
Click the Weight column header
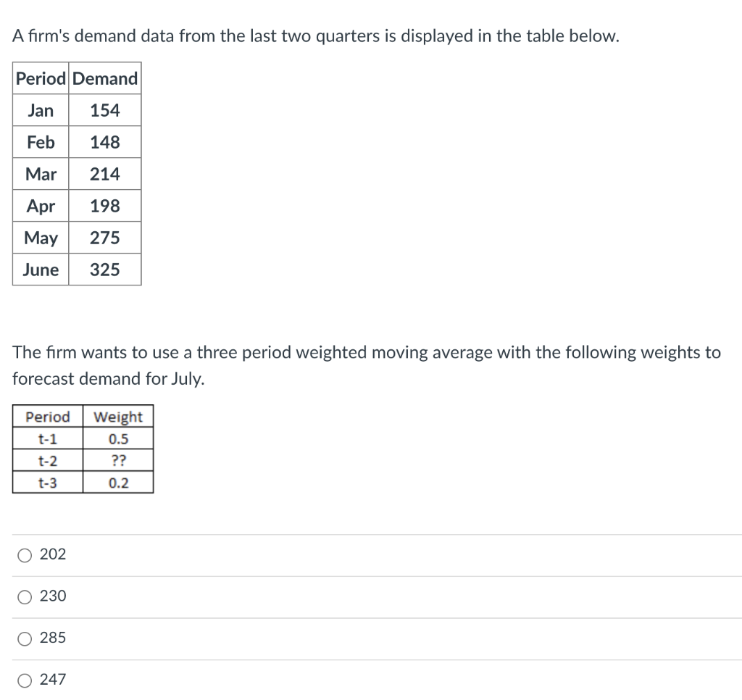[119, 417]
